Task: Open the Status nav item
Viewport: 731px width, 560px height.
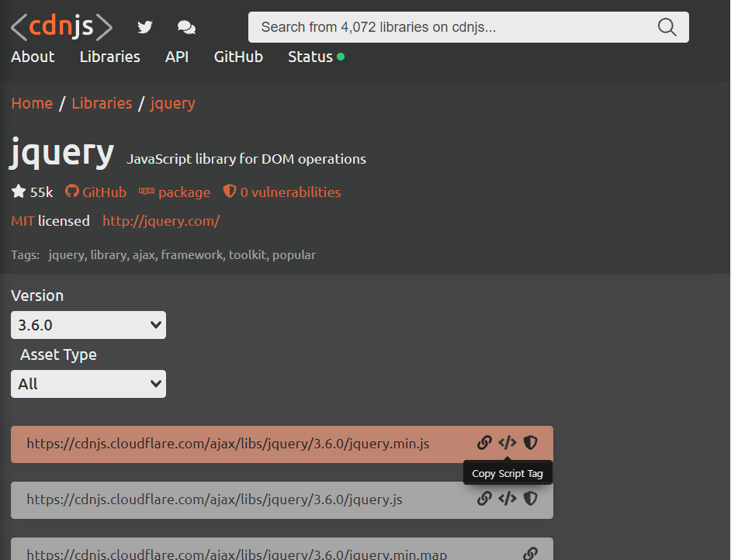Action: (x=310, y=57)
